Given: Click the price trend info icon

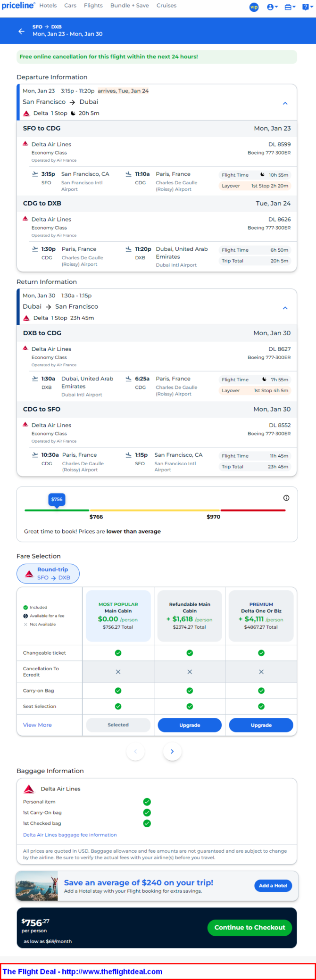Looking at the screenshot, I should [286, 498].
